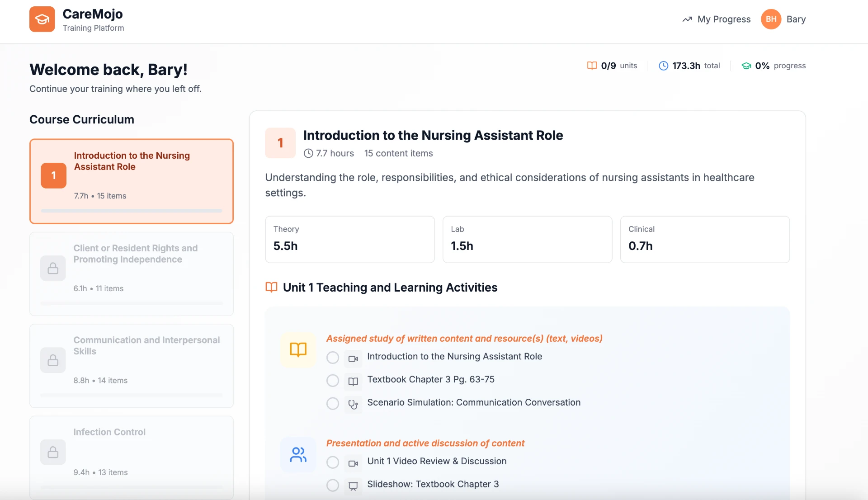868x500 pixels.
Task: Click lock icon on Communication and Interpersonal Skills unit
Action: click(53, 360)
